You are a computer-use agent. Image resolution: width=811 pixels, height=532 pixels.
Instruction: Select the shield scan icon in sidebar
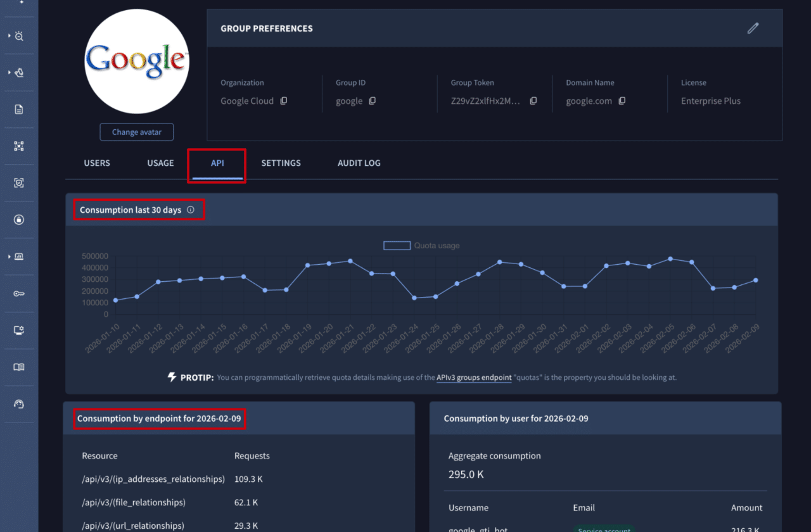[19, 183]
